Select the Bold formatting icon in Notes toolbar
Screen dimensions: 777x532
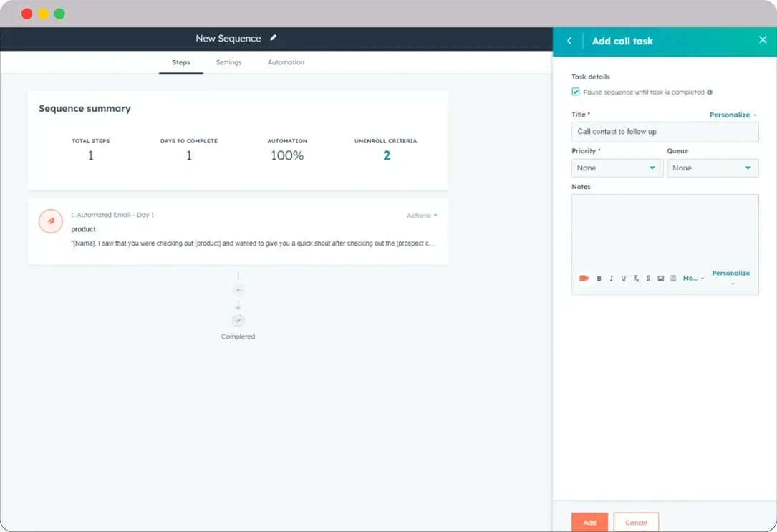coord(599,279)
